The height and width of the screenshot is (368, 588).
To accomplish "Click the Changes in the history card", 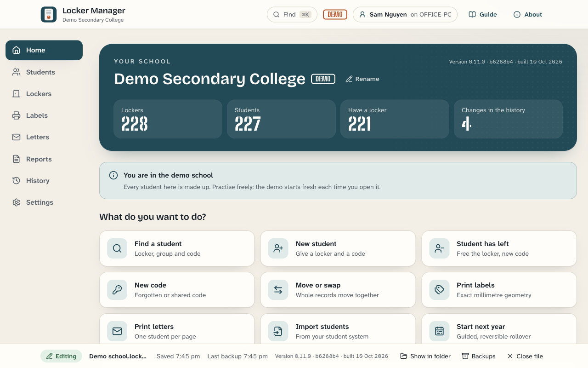I will [508, 119].
